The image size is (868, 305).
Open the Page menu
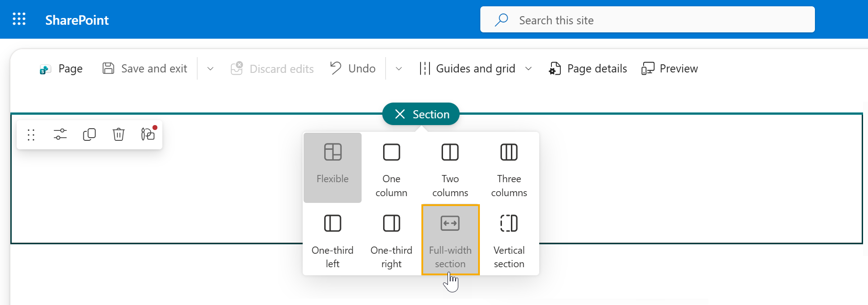61,69
